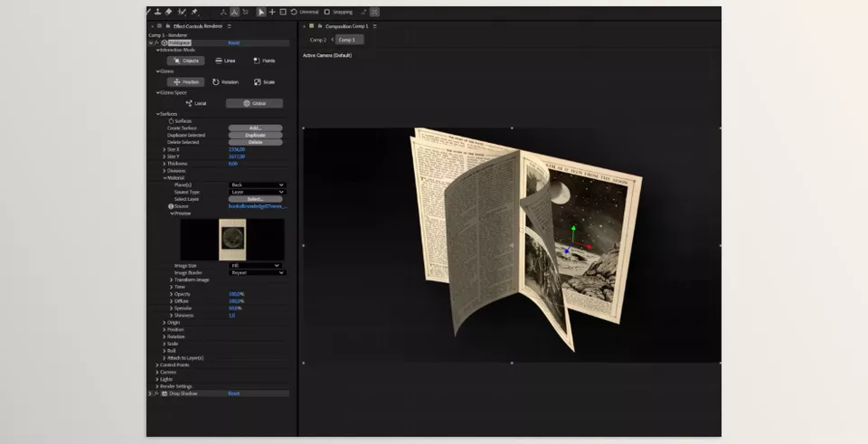Image resolution: width=868 pixels, height=444 pixels.
Task: Choose the World Axis mode icon
Action: tap(235, 12)
